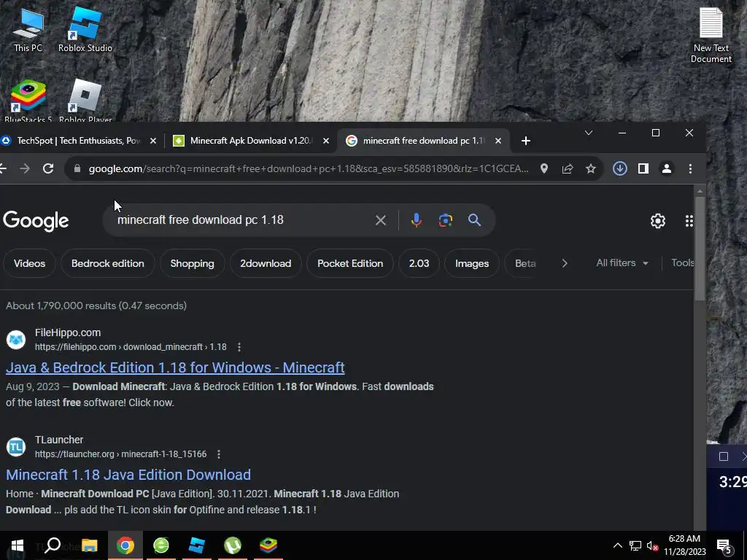This screenshot has height=560, width=747.
Task: Show more filter chips arrow
Action: pos(565,263)
